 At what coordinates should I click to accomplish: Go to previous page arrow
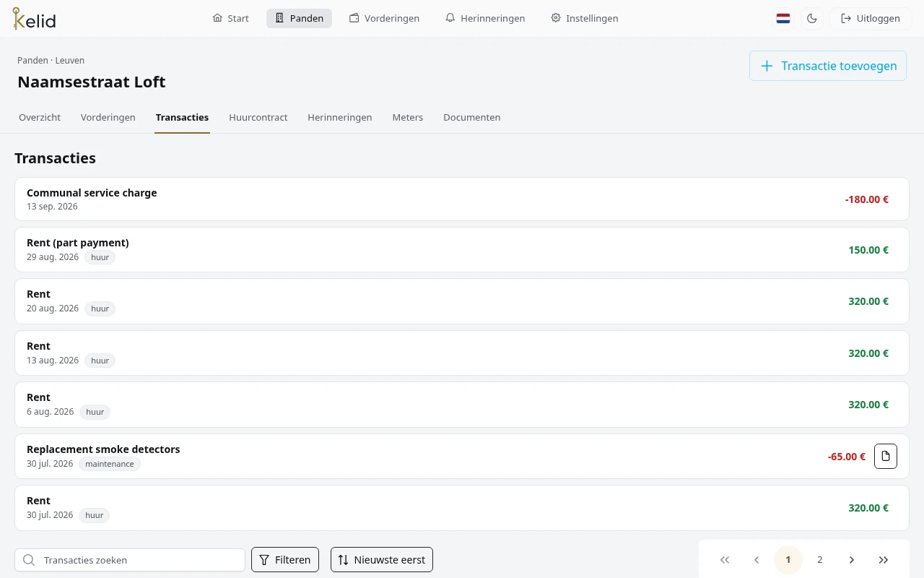coord(757,560)
